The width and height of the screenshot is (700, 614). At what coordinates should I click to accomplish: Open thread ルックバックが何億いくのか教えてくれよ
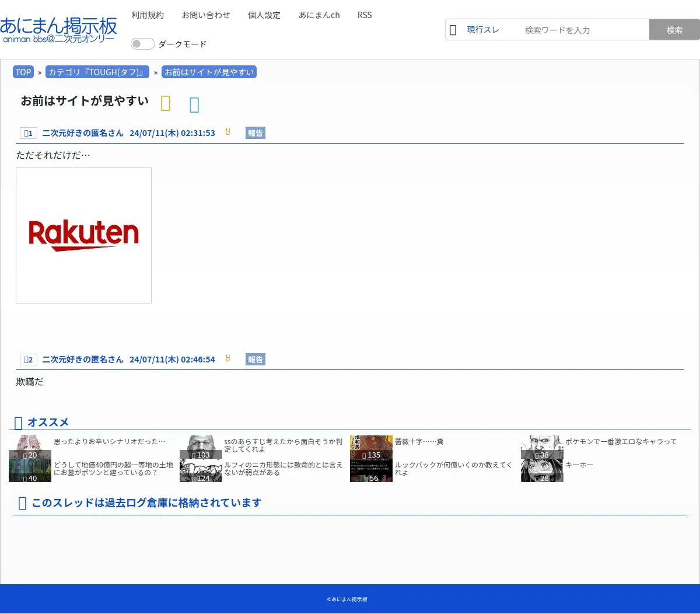[453, 469]
